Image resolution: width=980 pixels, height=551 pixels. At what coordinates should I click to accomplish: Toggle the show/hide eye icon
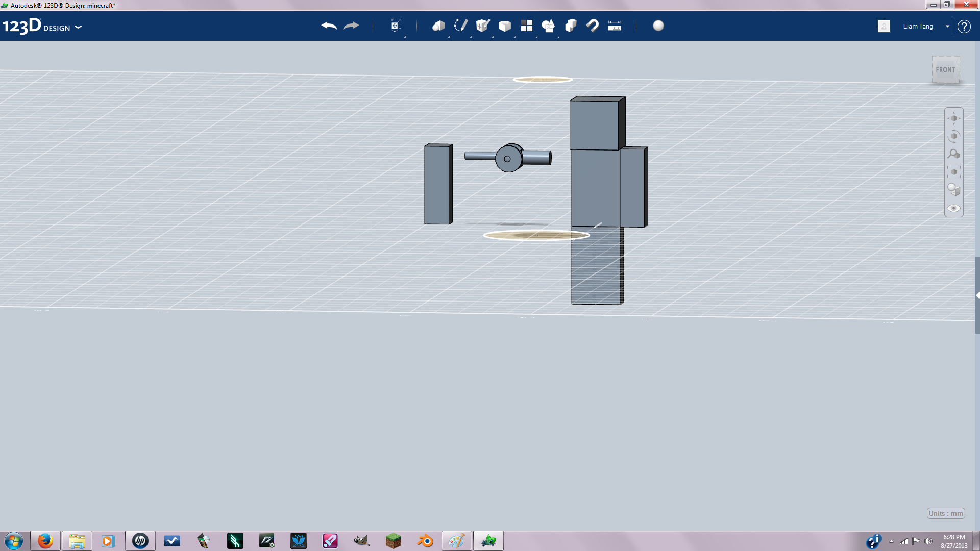[x=954, y=208]
